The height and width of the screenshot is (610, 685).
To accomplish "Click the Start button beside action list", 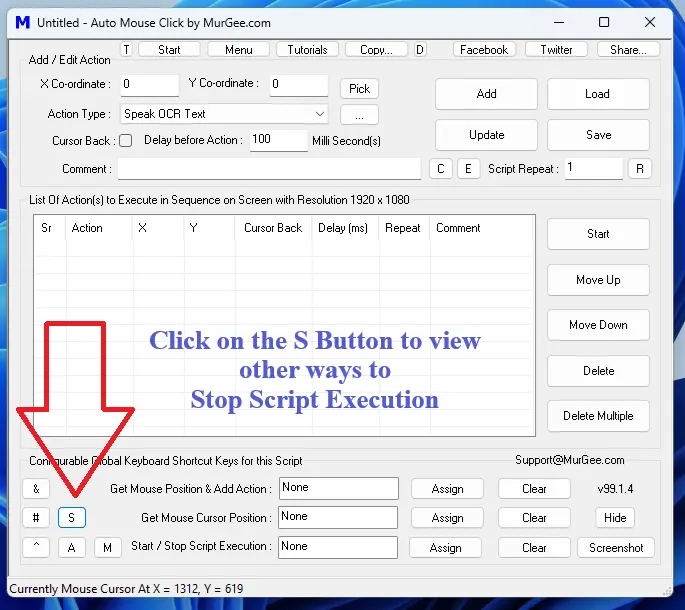I will [x=598, y=234].
